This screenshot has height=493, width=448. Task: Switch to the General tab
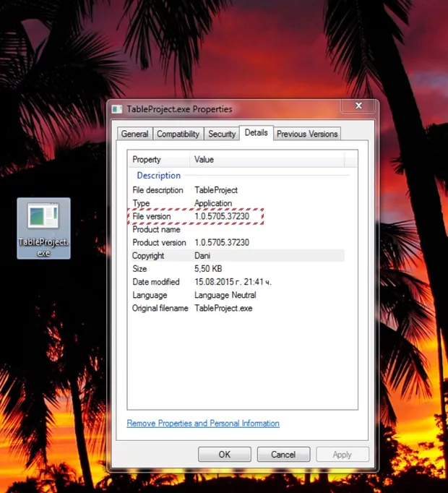point(134,134)
